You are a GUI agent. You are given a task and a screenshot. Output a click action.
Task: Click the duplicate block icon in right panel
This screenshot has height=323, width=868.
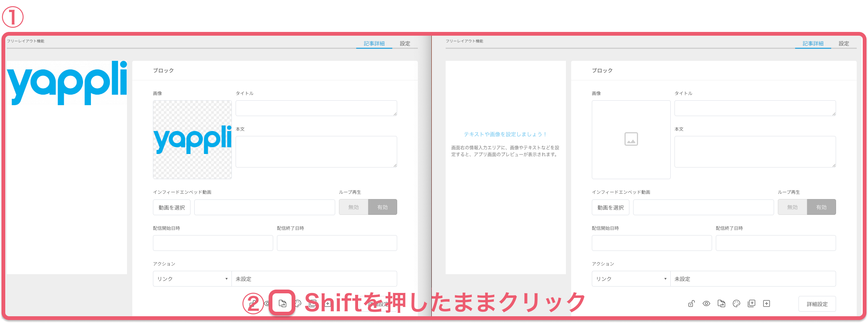[x=752, y=303]
